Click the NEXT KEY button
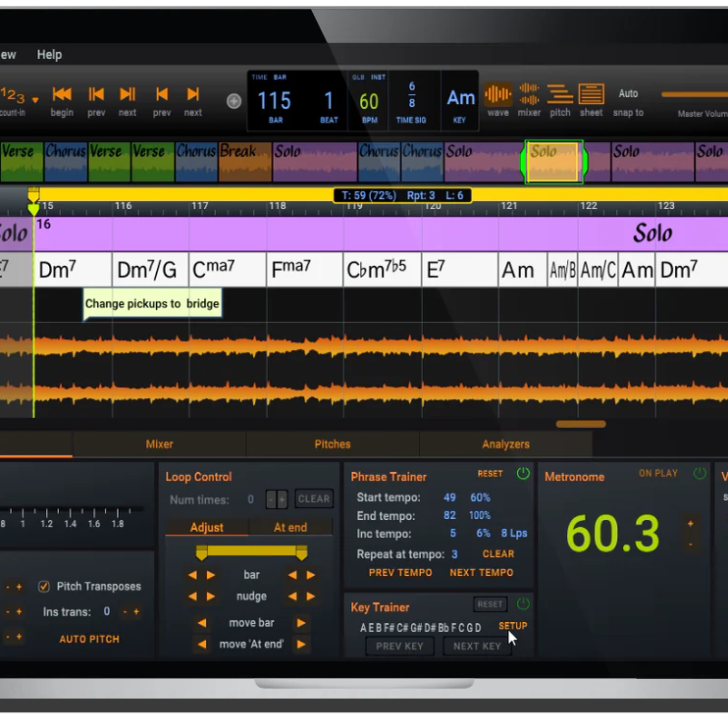Viewport: 728px width, 728px height. tap(477, 646)
